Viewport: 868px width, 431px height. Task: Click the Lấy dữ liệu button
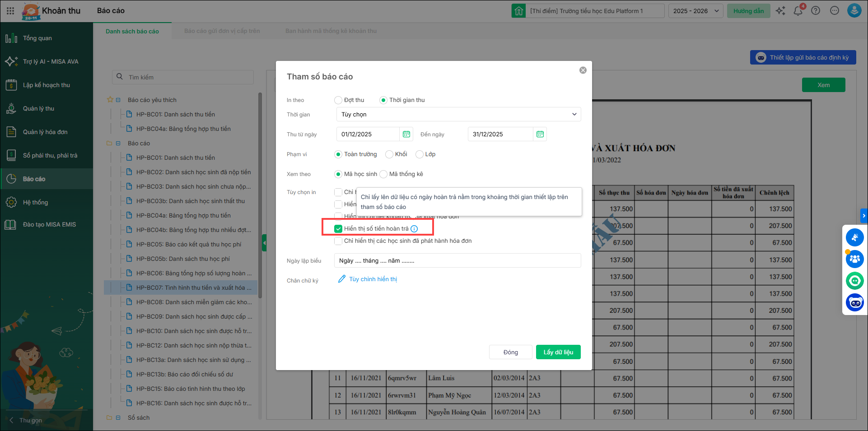(x=558, y=352)
